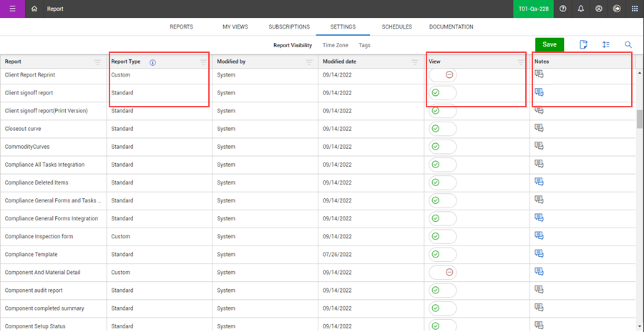Click the green Save button
Viewport: 644px width, 332px height.
tap(550, 44)
